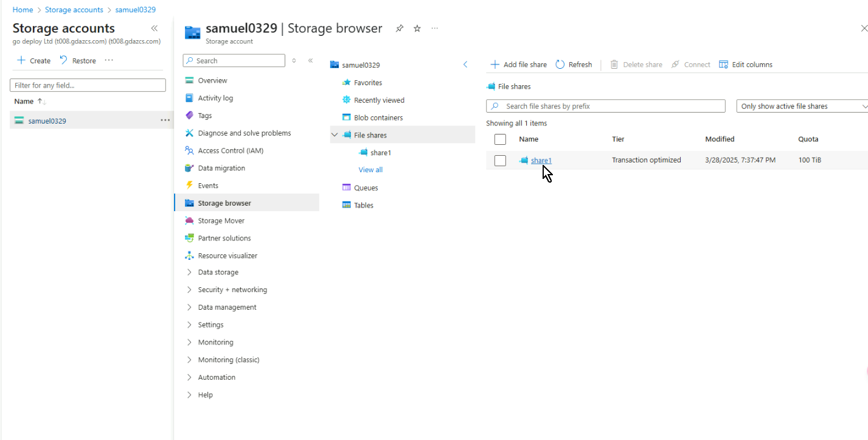This screenshot has width=868, height=440.
Task: Expand the Data storage section
Action: coord(218,273)
